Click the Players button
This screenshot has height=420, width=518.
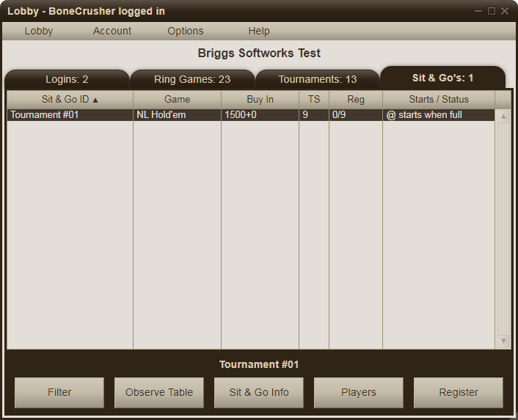click(x=359, y=393)
